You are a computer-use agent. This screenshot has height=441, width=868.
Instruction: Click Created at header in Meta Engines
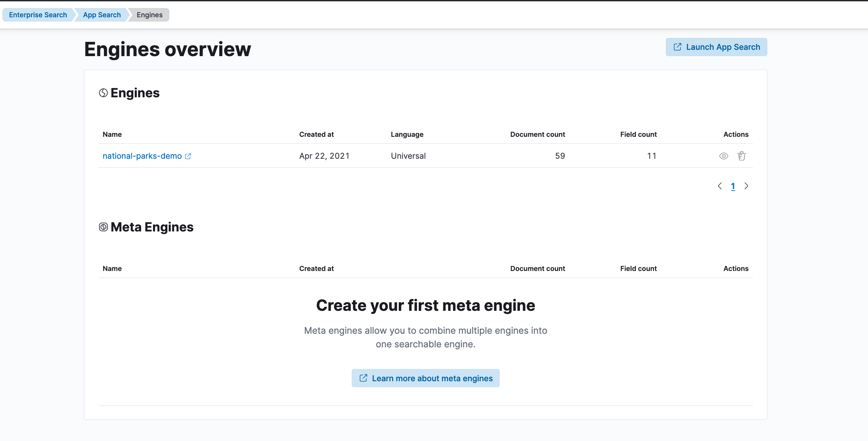(x=316, y=269)
